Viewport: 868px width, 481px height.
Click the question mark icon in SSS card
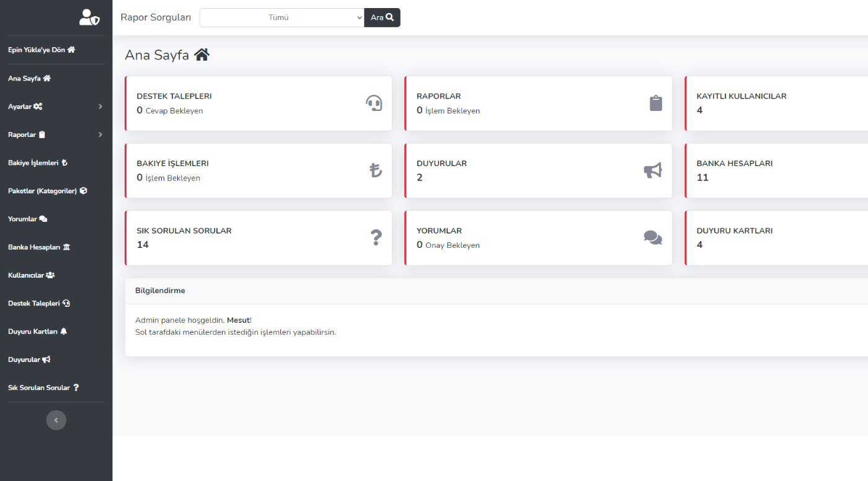coord(376,237)
